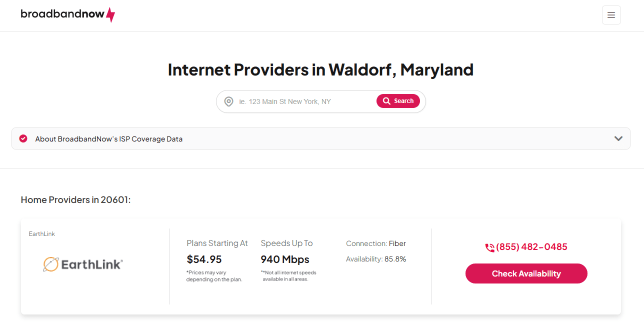644x324 pixels.
Task: Click the magnifying glass icon on Search
Action: coord(386,101)
